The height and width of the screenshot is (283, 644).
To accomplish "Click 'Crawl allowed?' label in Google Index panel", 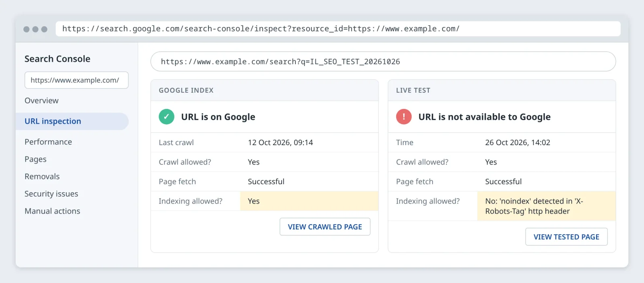I will [185, 162].
